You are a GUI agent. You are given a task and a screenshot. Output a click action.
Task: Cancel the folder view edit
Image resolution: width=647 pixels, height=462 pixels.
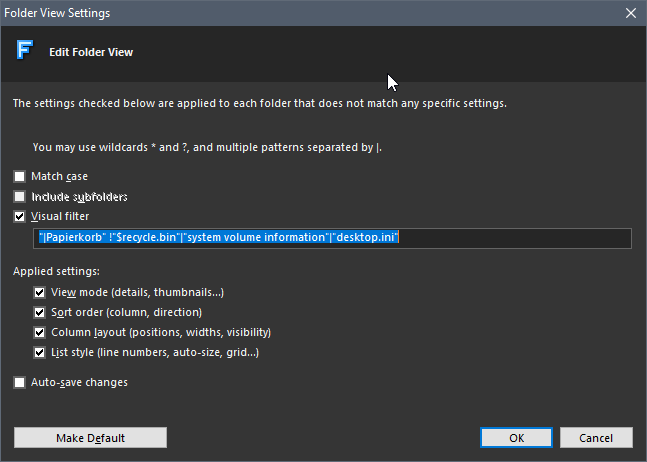click(596, 438)
